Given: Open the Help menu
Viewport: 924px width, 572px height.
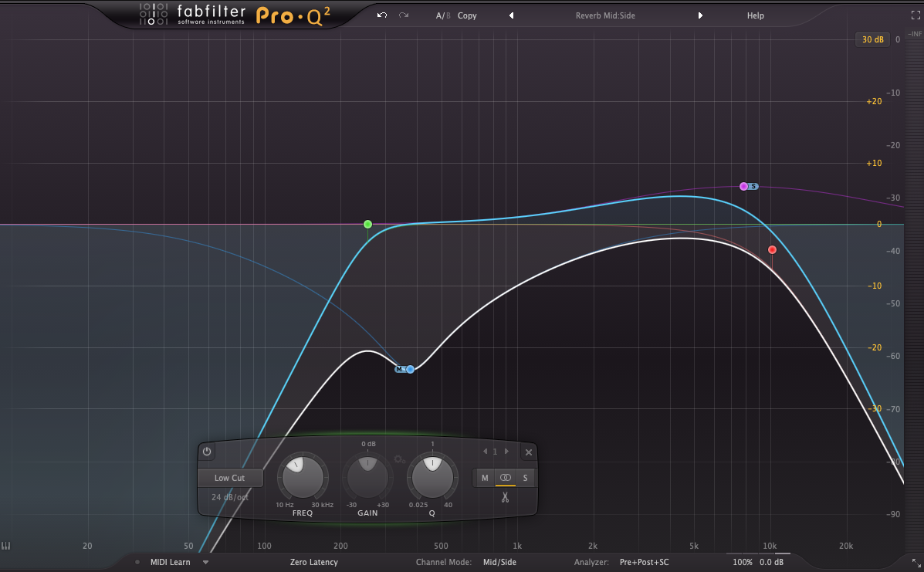Looking at the screenshot, I should click(x=755, y=16).
